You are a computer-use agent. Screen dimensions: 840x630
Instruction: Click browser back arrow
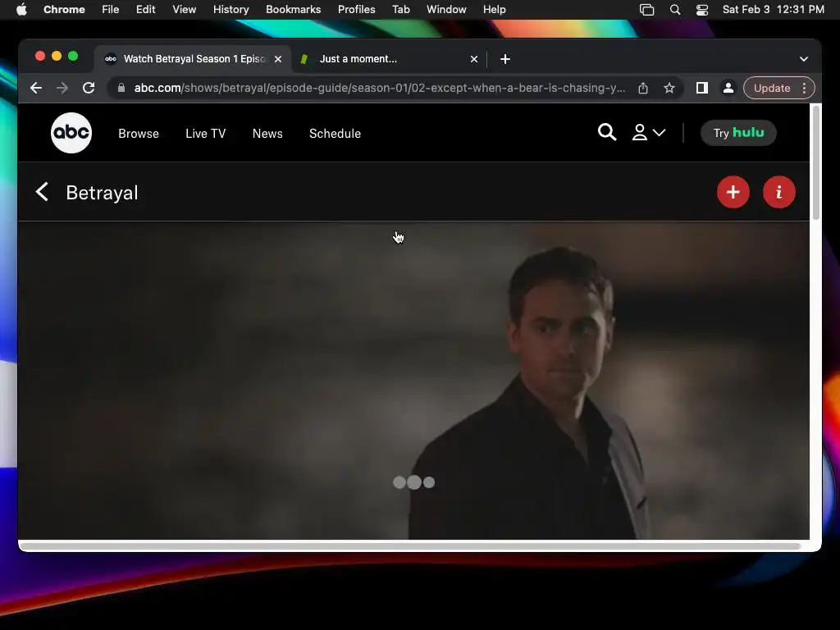(x=36, y=88)
